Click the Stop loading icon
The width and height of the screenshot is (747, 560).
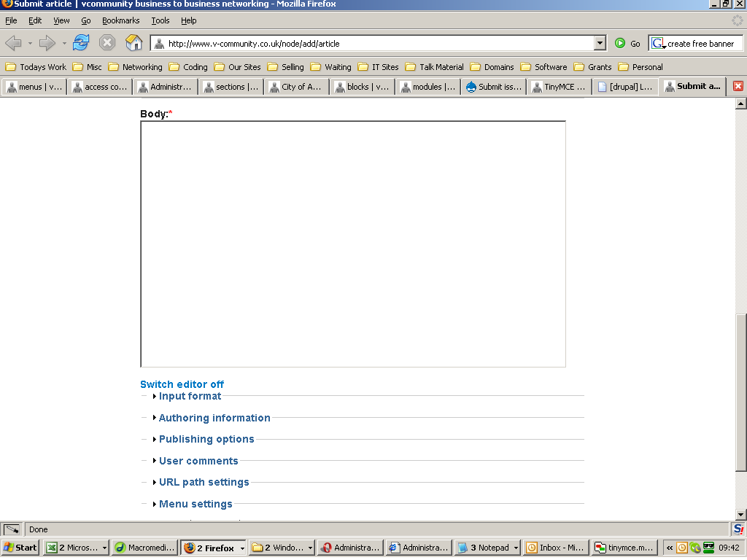pyautogui.click(x=107, y=42)
